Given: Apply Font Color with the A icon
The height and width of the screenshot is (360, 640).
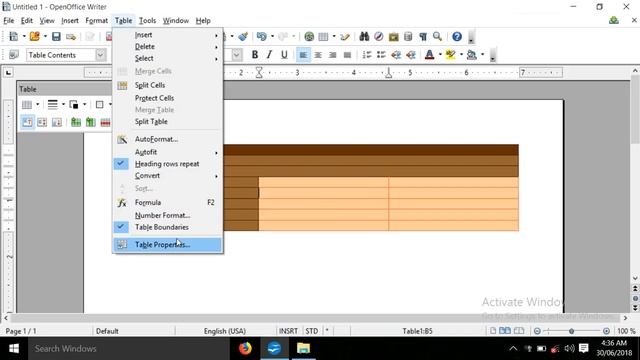Looking at the screenshot, I should [x=429, y=55].
